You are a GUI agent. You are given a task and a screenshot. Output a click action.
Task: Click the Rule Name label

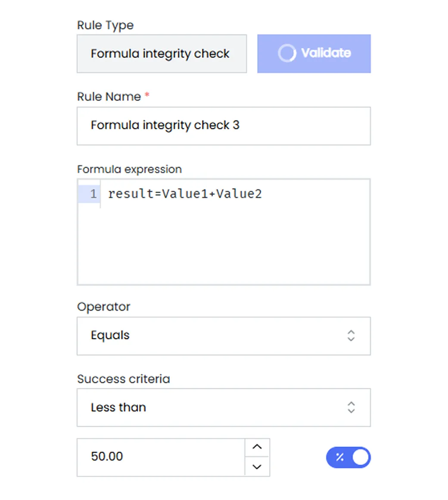click(109, 97)
